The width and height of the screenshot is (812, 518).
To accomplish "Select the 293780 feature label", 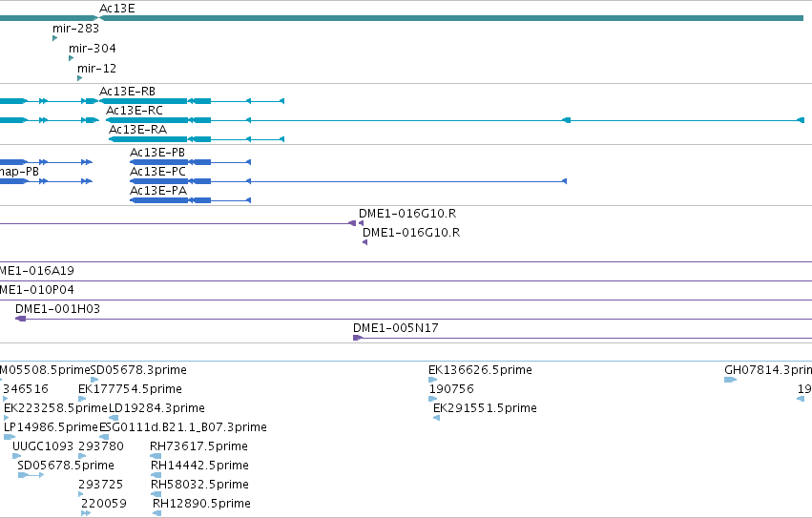I will [101, 446].
